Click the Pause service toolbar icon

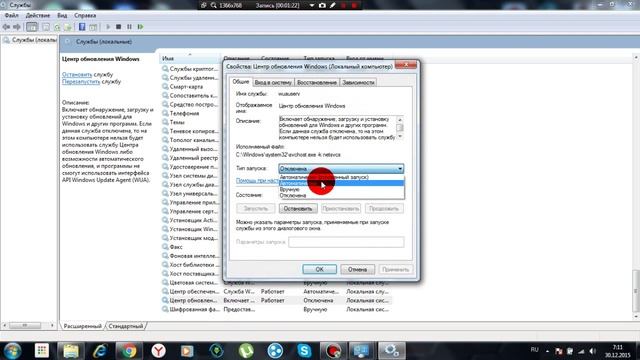[x=129, y=27]
